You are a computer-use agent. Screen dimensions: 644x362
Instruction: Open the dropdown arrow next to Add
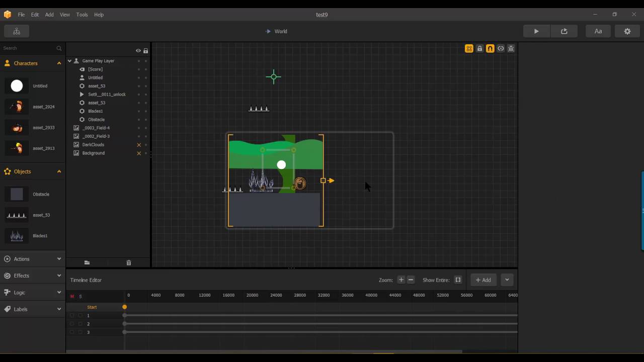(x=507, y=280)
